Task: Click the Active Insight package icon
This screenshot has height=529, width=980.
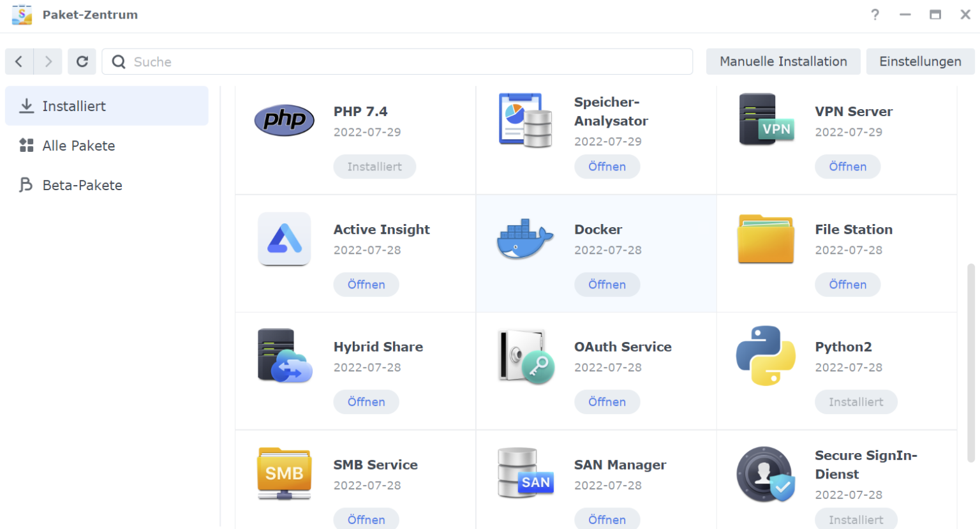Action: tap(285, 239)
